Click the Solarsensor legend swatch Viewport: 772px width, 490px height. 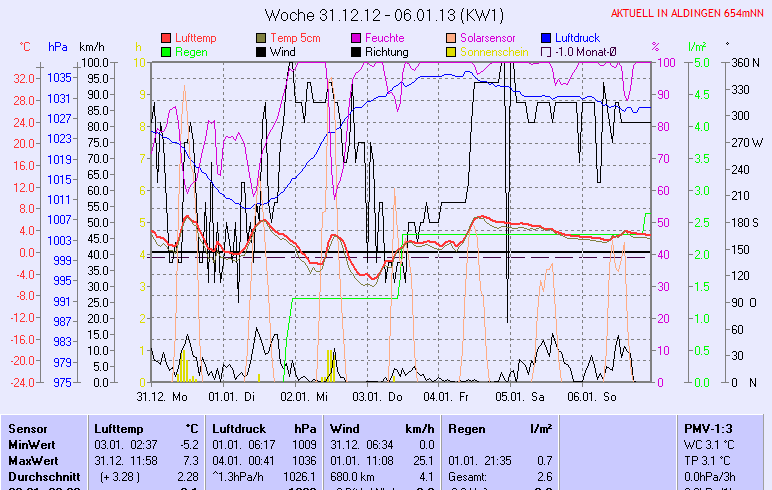[x=452, y=37]
